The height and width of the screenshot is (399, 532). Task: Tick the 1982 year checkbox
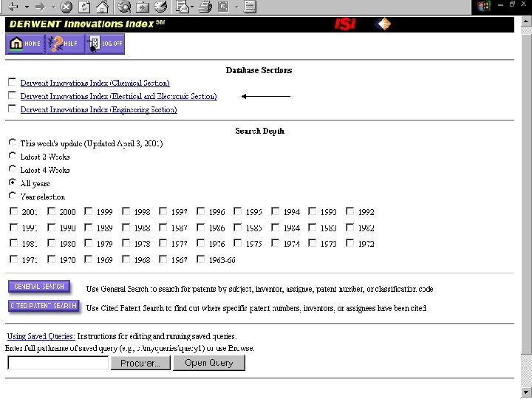click(x=349, y=228)
